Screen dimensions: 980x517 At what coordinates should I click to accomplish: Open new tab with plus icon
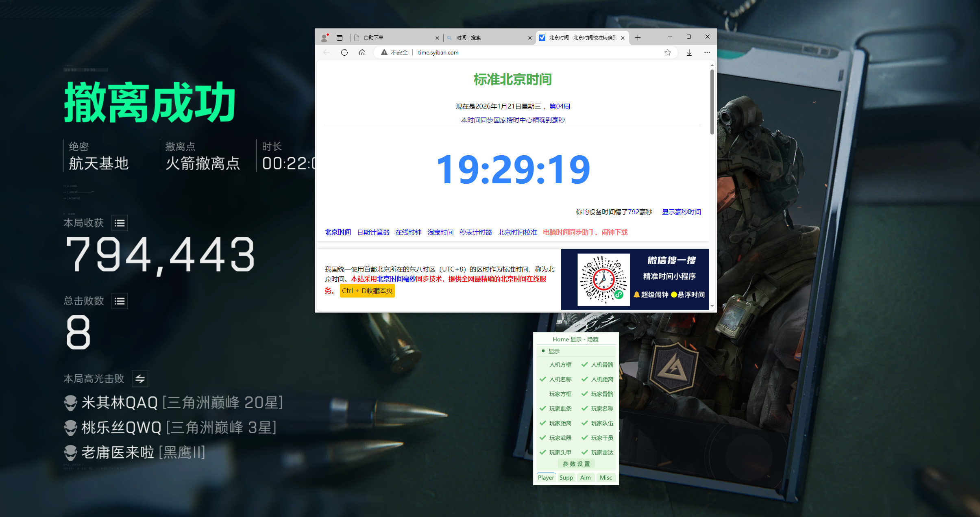[x=638, y=38]
